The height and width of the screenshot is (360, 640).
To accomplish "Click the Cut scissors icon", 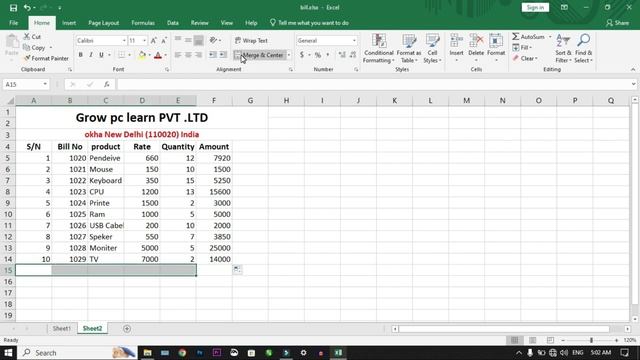I will 27,37.
